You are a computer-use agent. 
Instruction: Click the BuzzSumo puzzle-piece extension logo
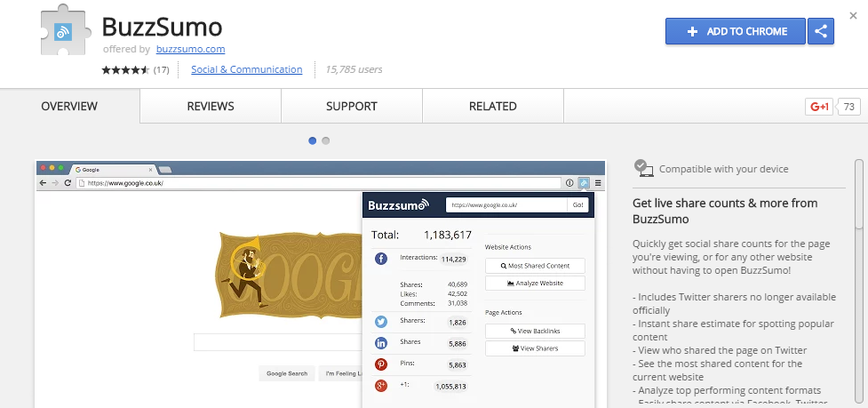click(x=64, y=33)
